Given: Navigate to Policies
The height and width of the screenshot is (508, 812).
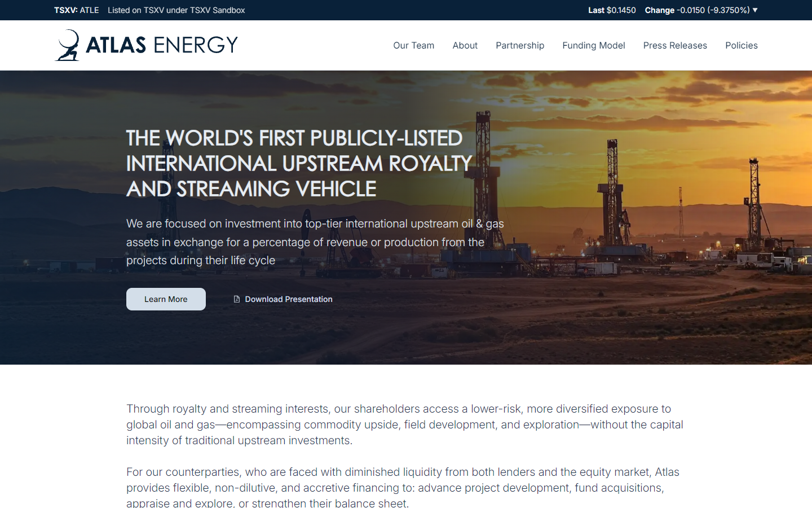Looking at the screenshot, I should tap(741, 45).
